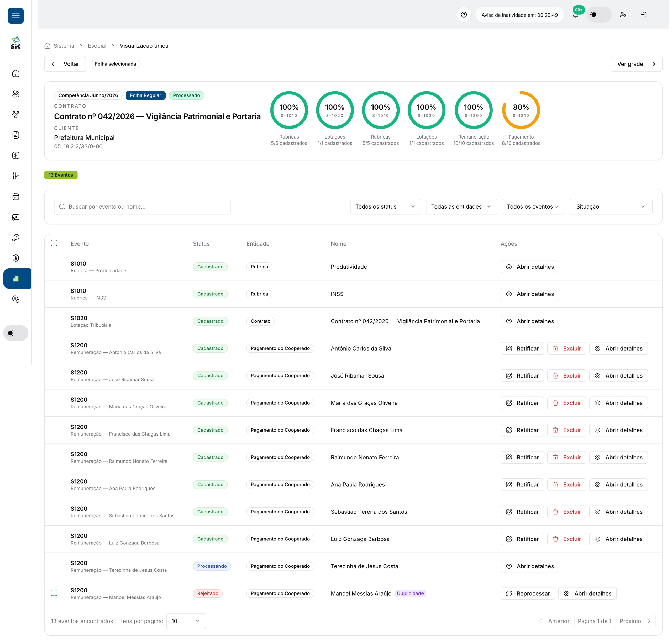Screen dimensions: 672x642
Task: Open the Todas as entidades dropdown
Action: coord(461,207)
